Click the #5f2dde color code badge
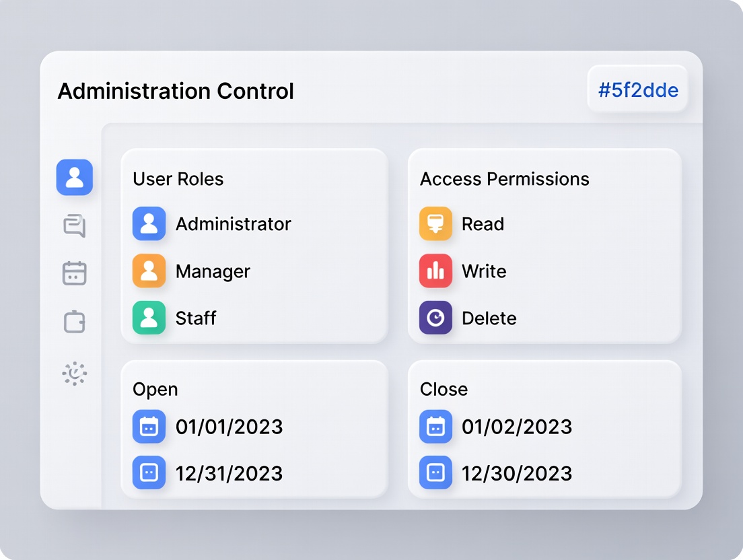 click(x=638, y=90)
